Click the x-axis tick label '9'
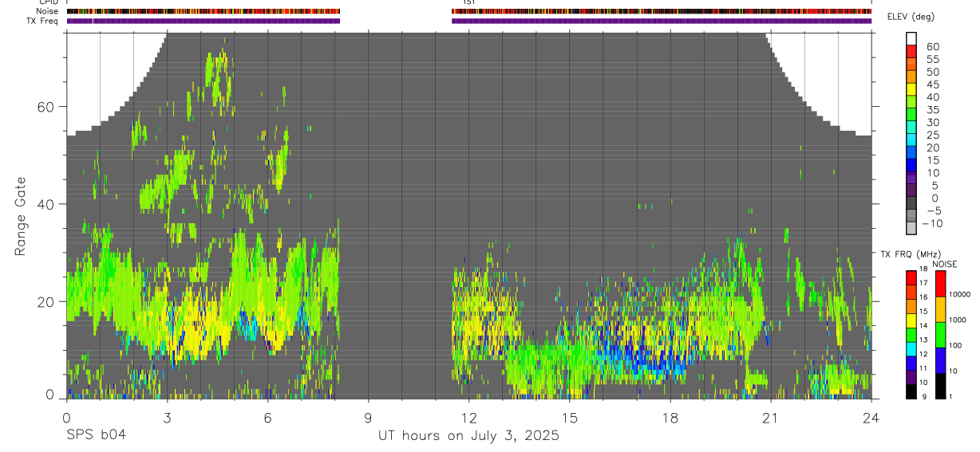 [x=368, y=417]
